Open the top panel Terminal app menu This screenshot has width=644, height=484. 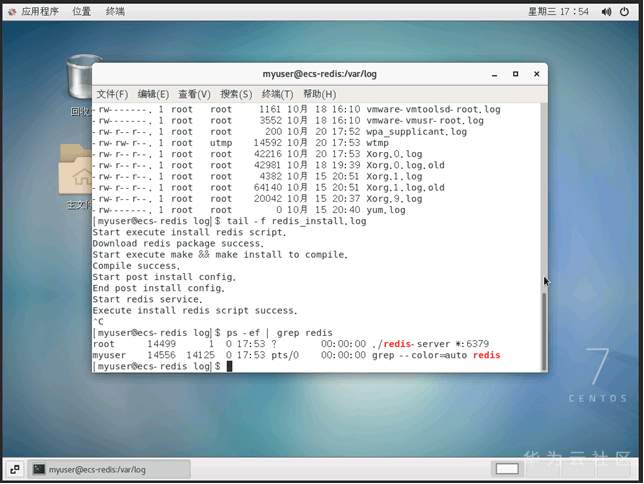click(115, 12)
